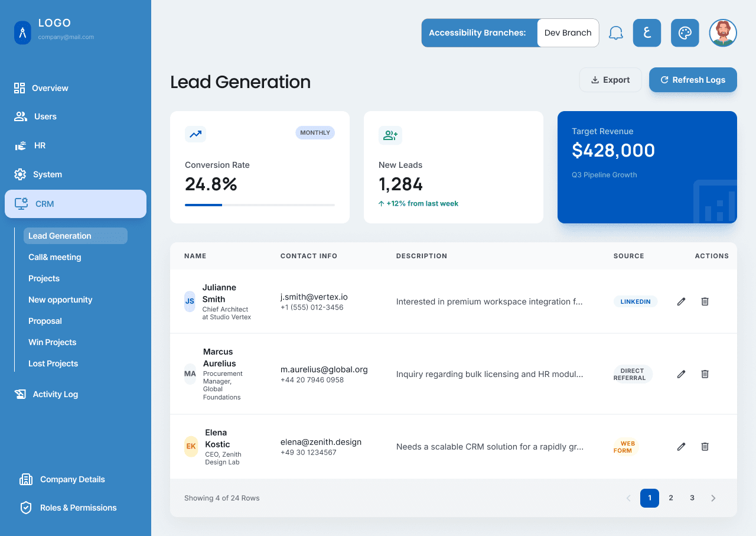Go to page 1
The height and width of the screenshot is (536, 756).
pos(650,498)
